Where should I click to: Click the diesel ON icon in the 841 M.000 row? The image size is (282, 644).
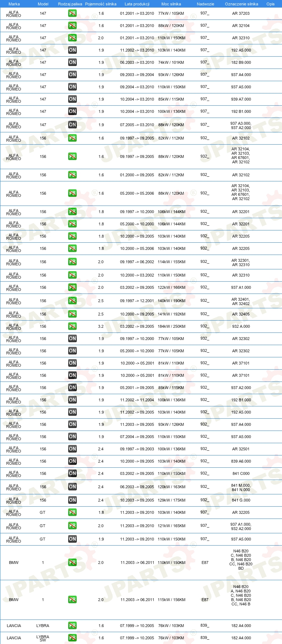pyautogui.click(x=72, y=487)
